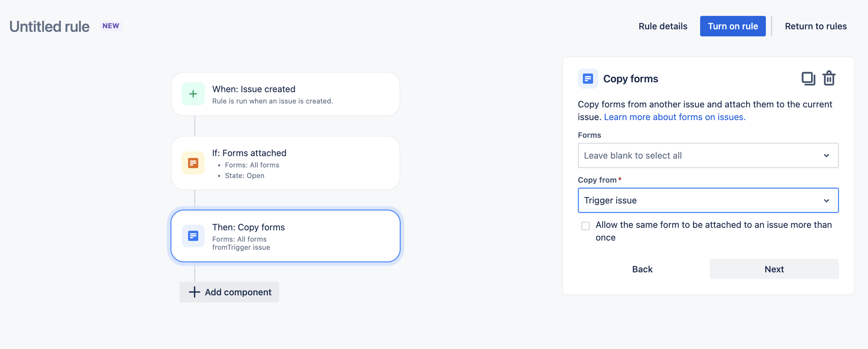
Task: Open Learn more about forms on issues link
Action: tap(675, 117)
